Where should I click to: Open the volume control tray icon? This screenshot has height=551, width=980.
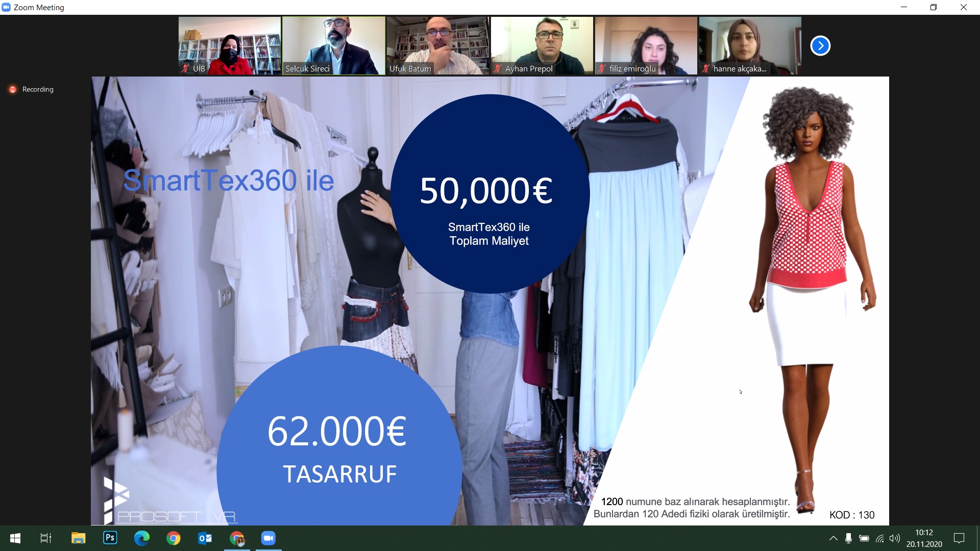(895, 538)
